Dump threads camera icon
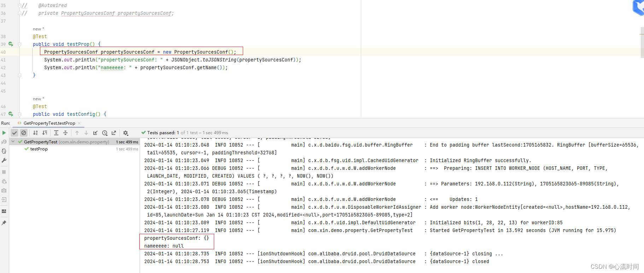Screen dimensions: 644x273 tap(4, 190)
